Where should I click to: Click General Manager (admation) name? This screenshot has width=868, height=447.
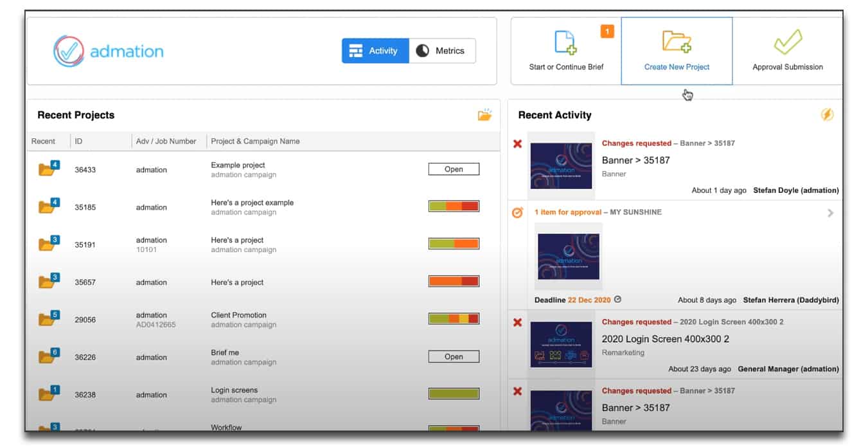[x=788, y=369]
